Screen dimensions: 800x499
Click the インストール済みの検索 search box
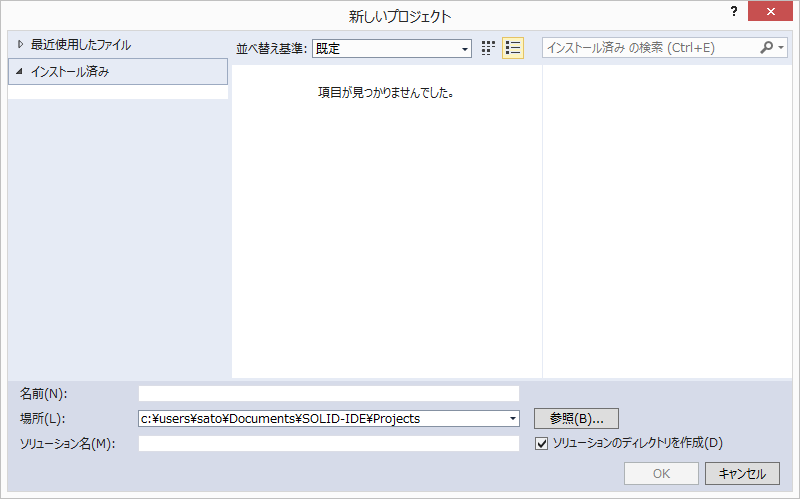650,47
